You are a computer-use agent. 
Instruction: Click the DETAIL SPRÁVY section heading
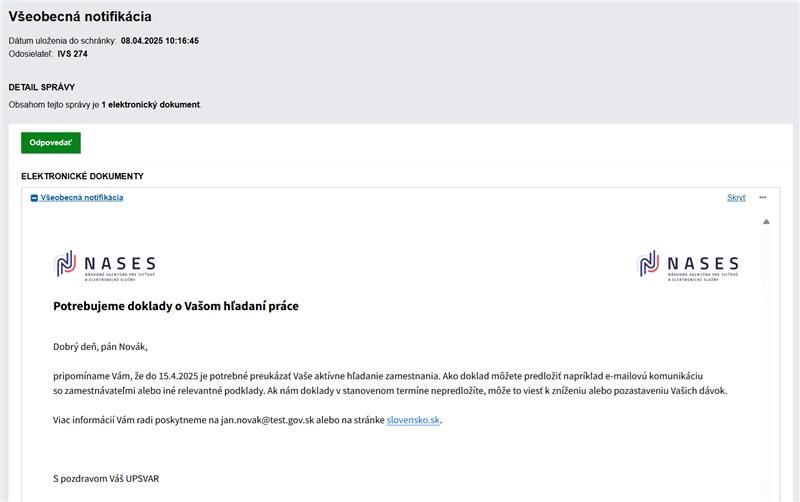point(42,87)
